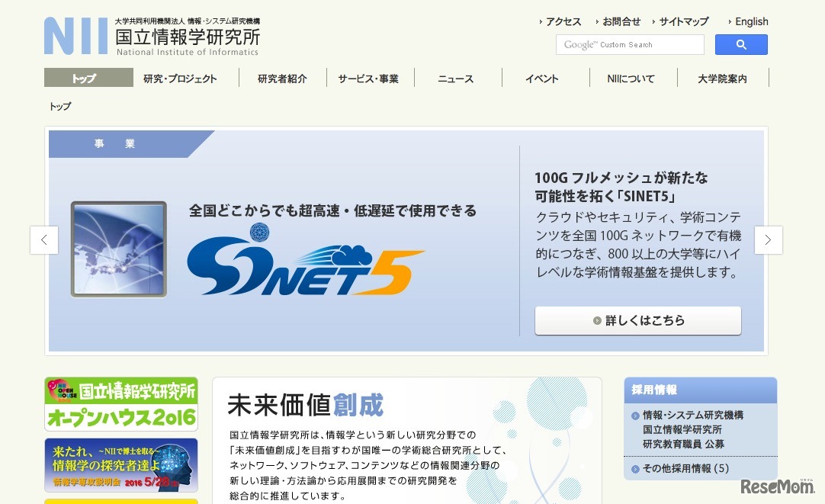Click the NII logo
Screen dimensions: 825x504
(75, 35)
